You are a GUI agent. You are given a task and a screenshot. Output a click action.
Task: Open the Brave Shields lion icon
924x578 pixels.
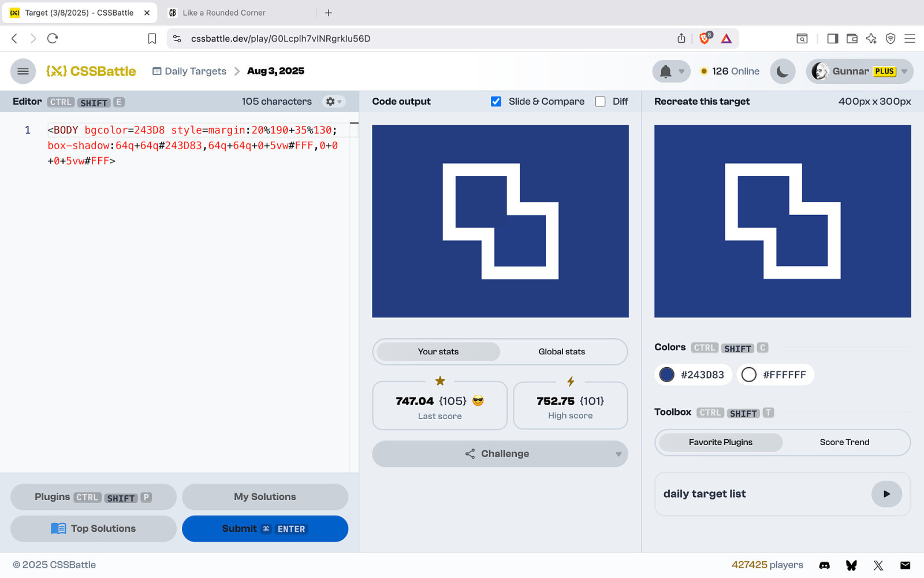click(x=705, y=38)
